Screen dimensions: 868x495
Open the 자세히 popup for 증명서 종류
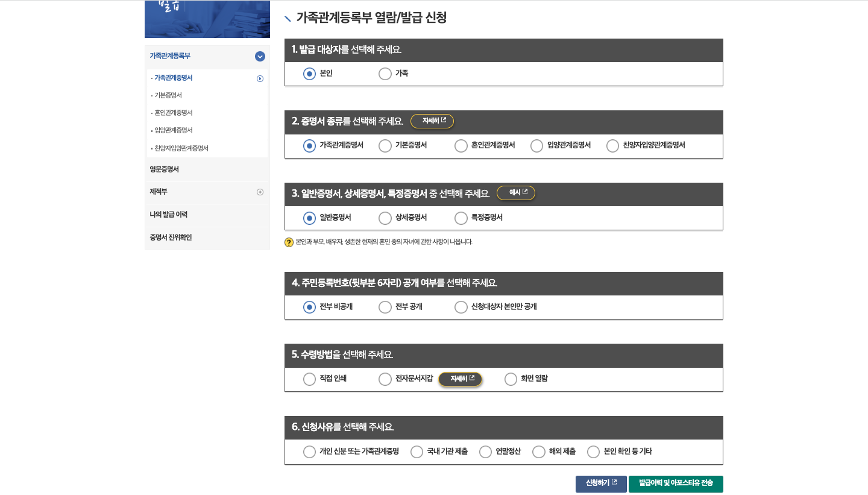pyautogui.click(x=432, y=121)
